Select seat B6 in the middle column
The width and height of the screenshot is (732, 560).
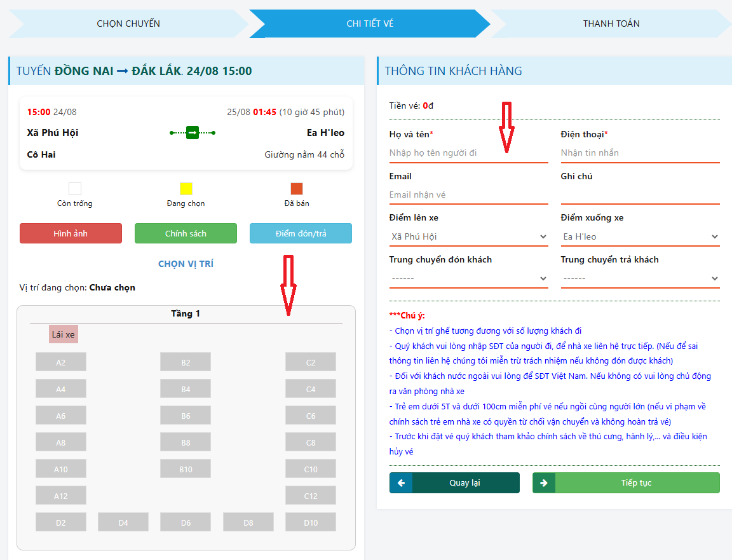tap(186, 416)
